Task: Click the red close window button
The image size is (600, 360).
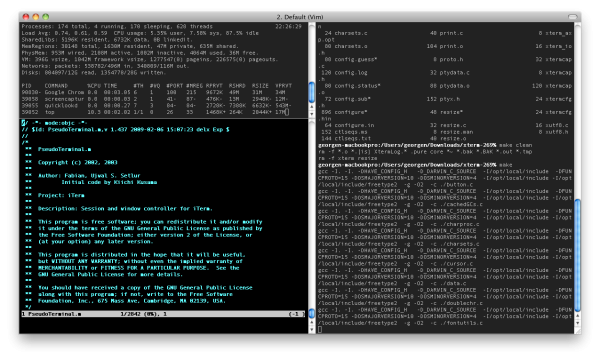Action: (x=26, y=16)
